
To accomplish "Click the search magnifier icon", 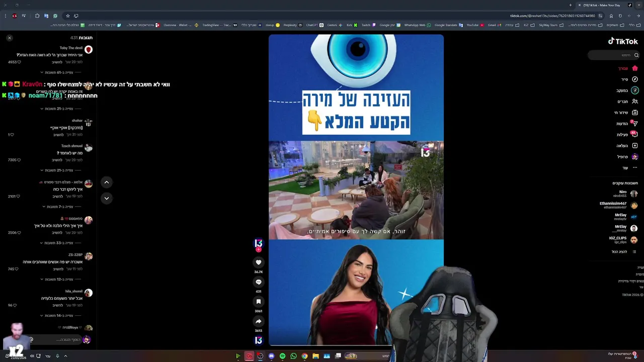I will point(636,55).
